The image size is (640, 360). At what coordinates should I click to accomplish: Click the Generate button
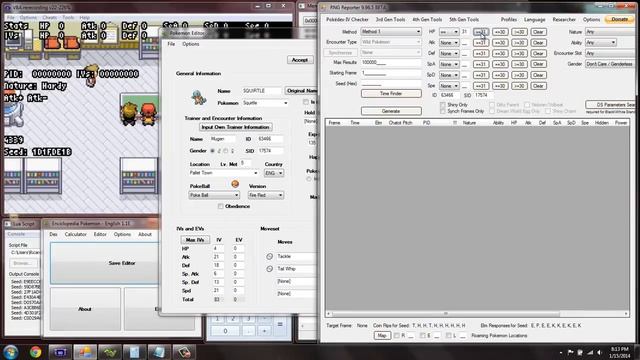coord(391,111)
